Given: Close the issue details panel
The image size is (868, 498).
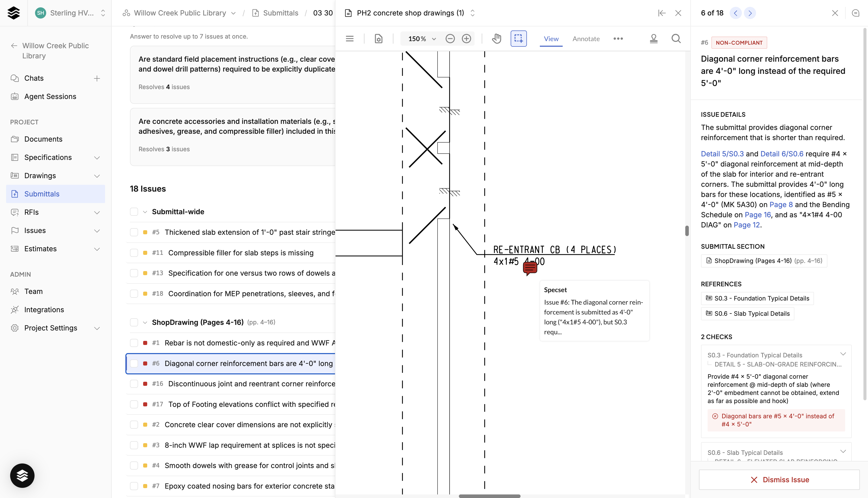Looking at the screenshot, I should 835,13.
